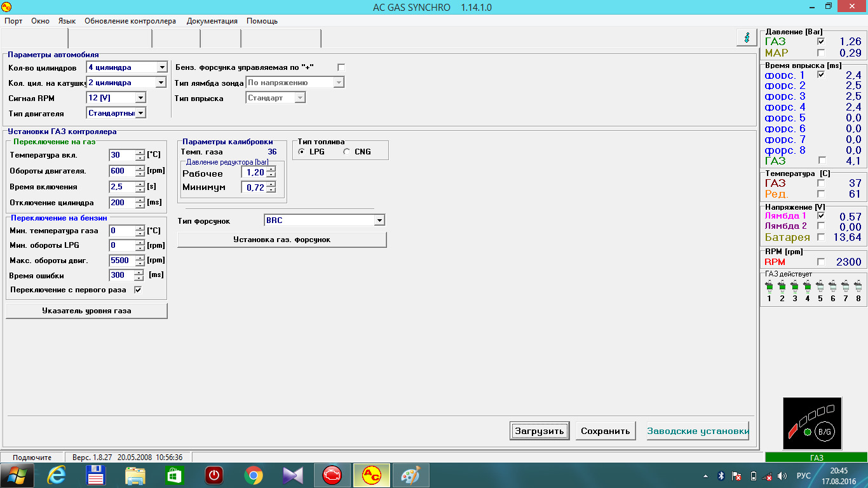Click the Сохранить button

606,431
